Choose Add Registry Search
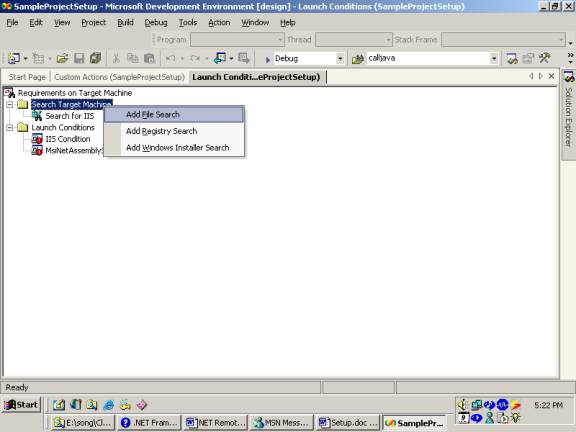This screenshot has height=432, width=576. (174, 131)
